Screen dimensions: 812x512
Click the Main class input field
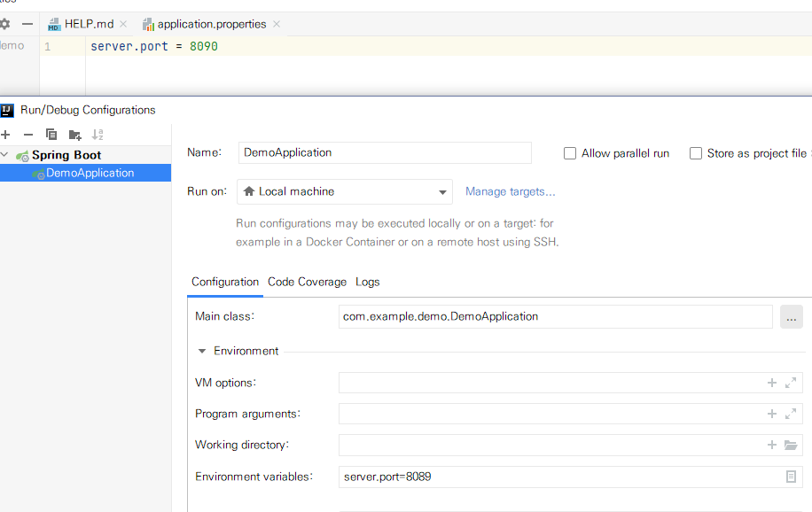[555, 316]
